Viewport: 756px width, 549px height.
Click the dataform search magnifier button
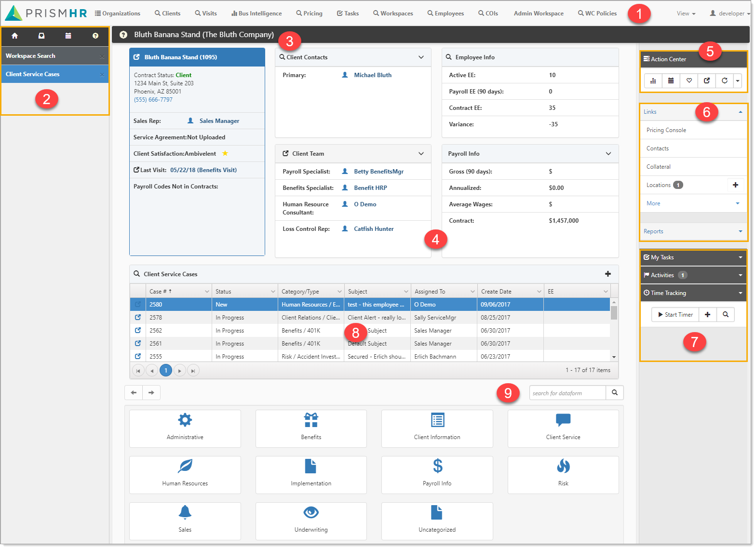(x=615, y=392)
